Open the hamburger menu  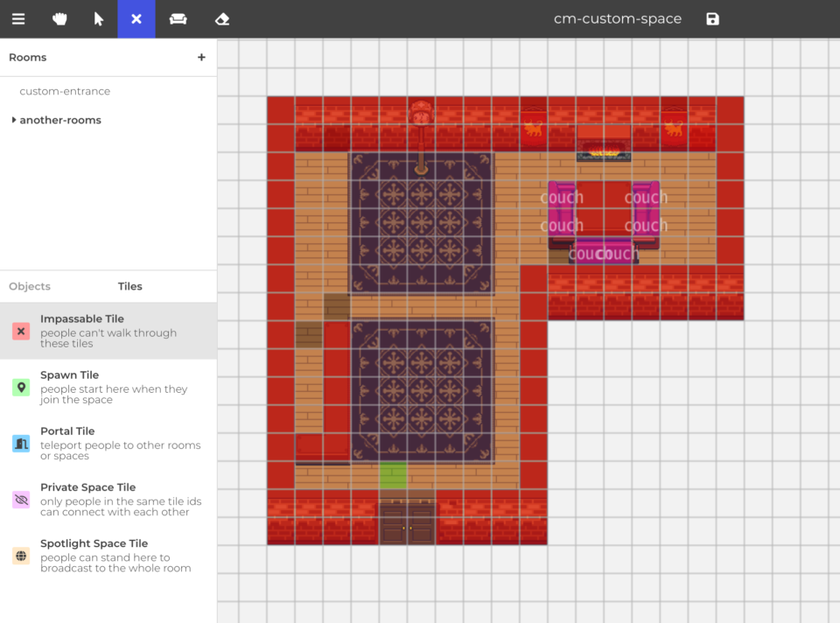(18, 19)
